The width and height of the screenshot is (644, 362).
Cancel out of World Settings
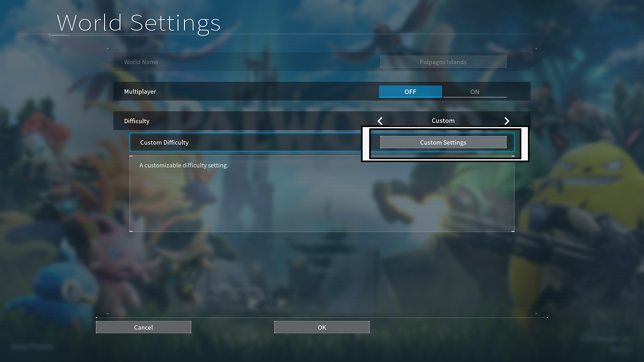coord(143,327)
